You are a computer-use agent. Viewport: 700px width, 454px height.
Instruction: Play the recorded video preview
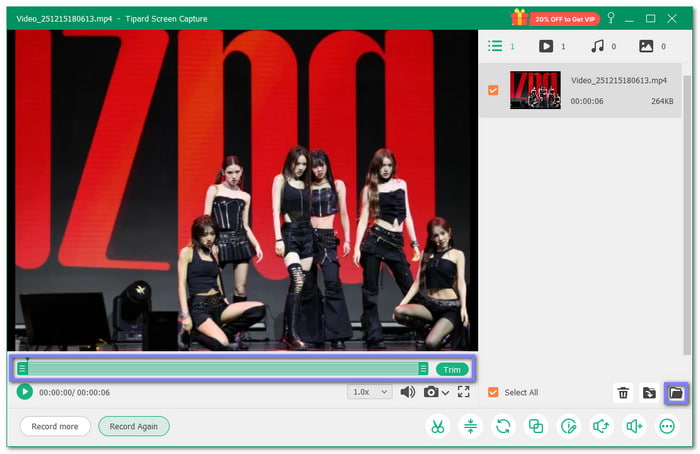[x=25, y=392]
